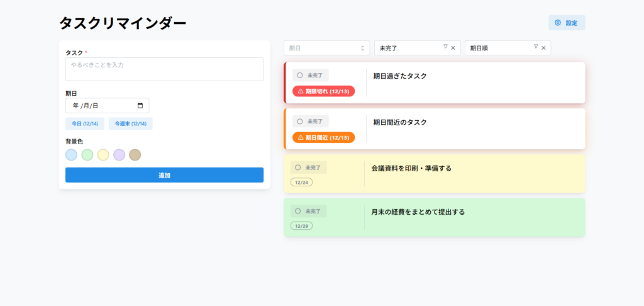This screenshot has width=644, height=306.
Task: Click the warning icon on 期限切れ (12/13) badge
Action: coord(301,91)
